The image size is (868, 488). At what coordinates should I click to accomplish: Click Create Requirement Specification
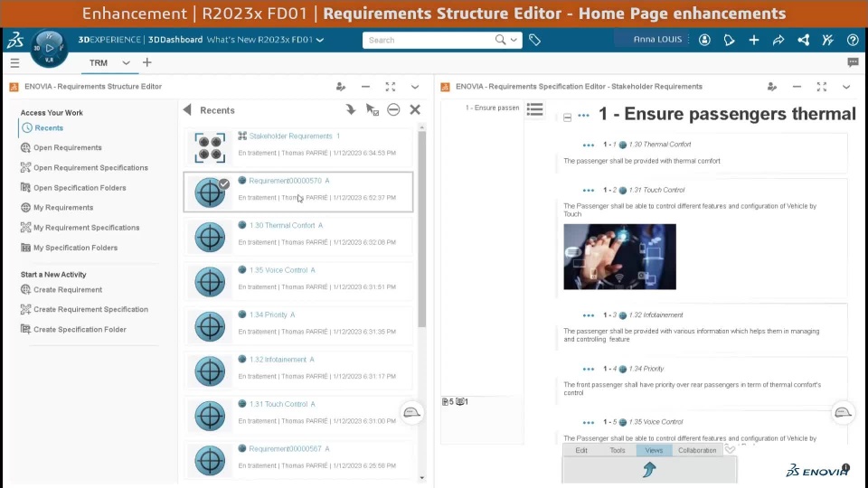tap(85, 309)
